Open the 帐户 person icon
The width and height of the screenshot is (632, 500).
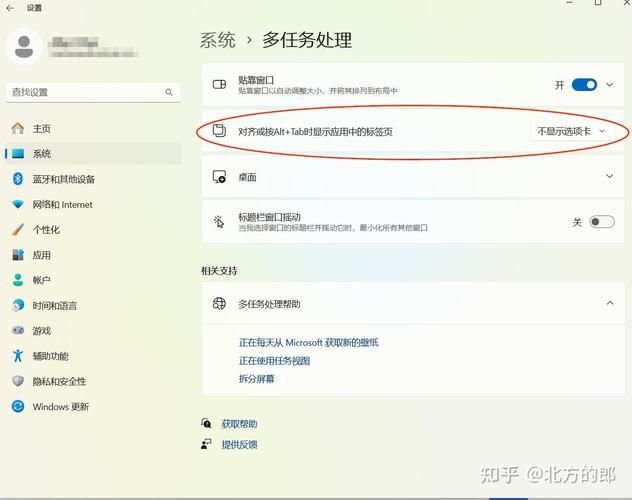[18, 280]
